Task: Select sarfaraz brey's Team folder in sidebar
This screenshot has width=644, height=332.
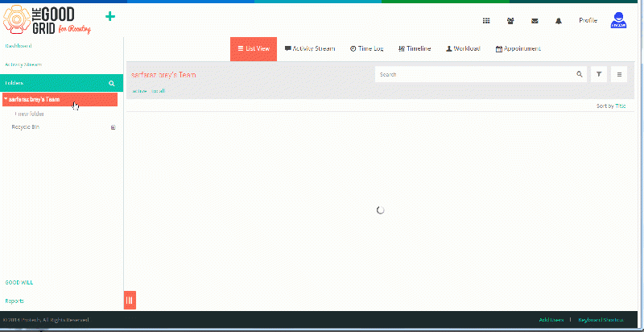Action: pyautogui.click(x=60, y=99)
